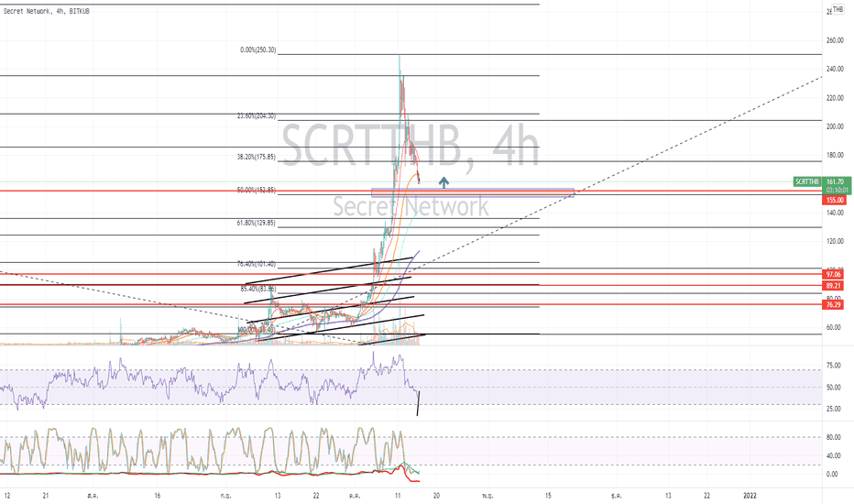Select the 85.40%(83.86) Fibonacci level label
The height and width of the screenshot is (504, 854).
click(x=258, y=289)
